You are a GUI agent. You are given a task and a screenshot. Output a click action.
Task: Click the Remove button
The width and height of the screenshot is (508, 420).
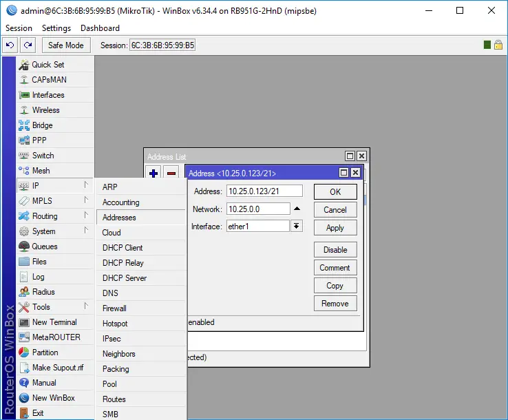335,304
